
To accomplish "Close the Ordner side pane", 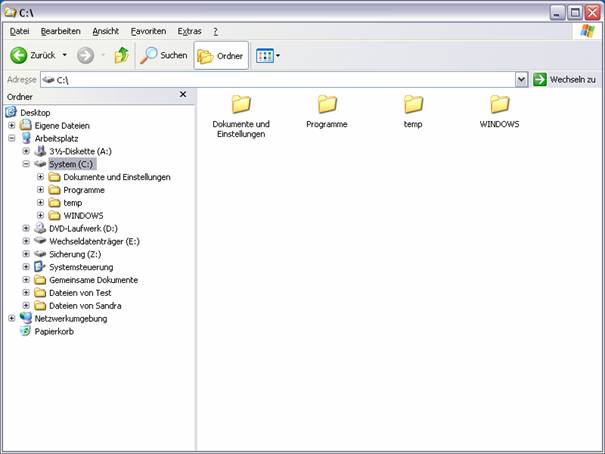I will (x=183, y=95).
